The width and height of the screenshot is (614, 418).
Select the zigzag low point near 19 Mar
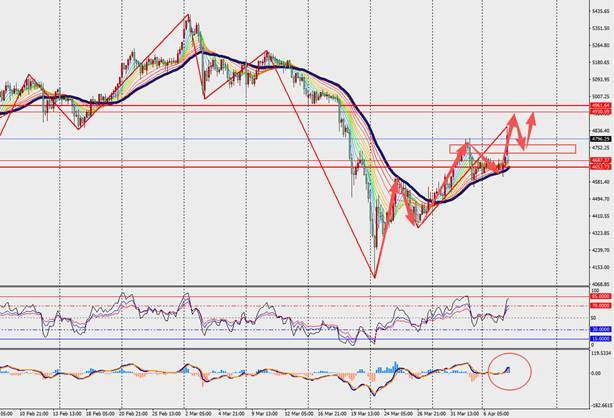click(x=374, y=277)
